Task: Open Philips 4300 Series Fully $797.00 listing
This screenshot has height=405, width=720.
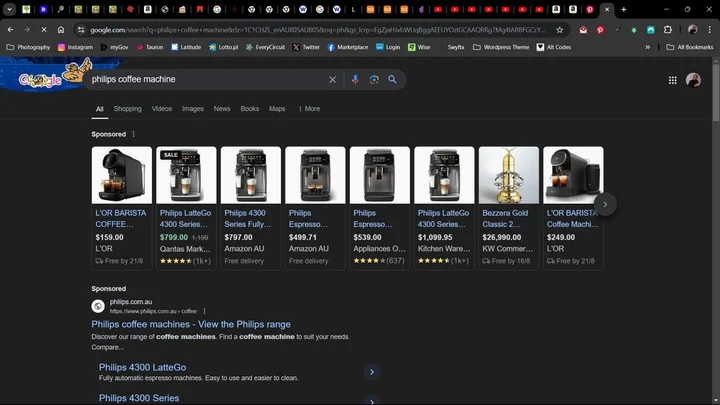Action: pyautogui.click(x=251, y=208)
